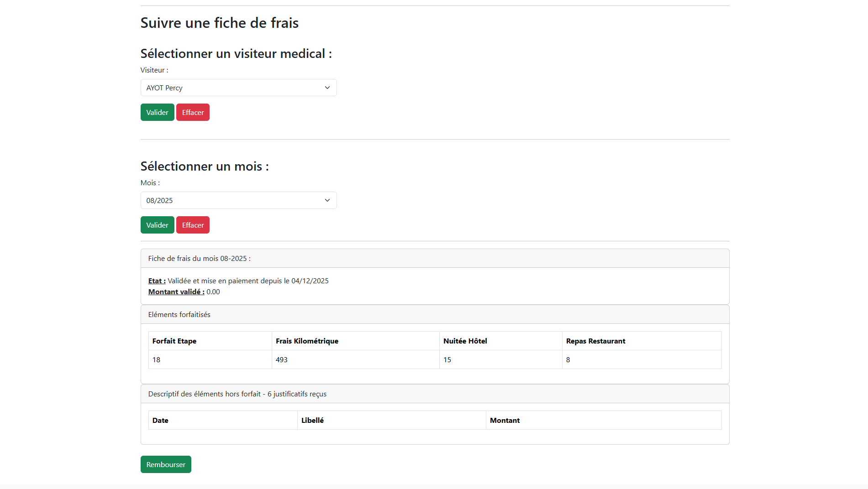Clear the month with the Effacer button
The image size is (868, 489).
point(193,225)
